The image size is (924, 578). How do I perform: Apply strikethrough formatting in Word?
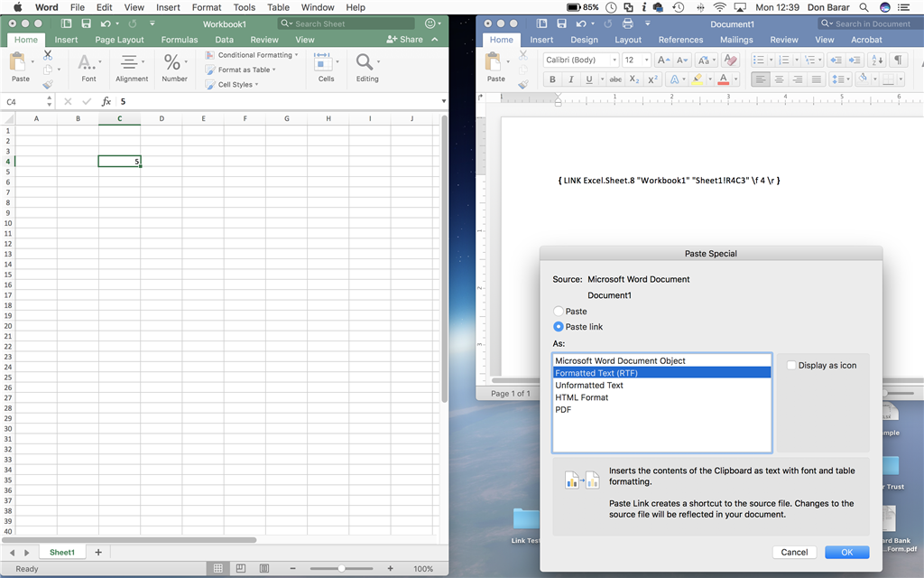pos(615,79)
